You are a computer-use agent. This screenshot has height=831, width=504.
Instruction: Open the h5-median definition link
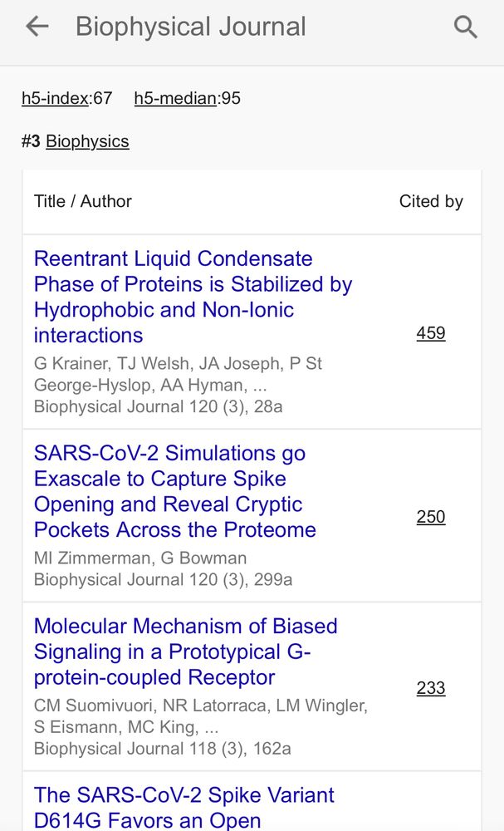click(x=175, y=98)
